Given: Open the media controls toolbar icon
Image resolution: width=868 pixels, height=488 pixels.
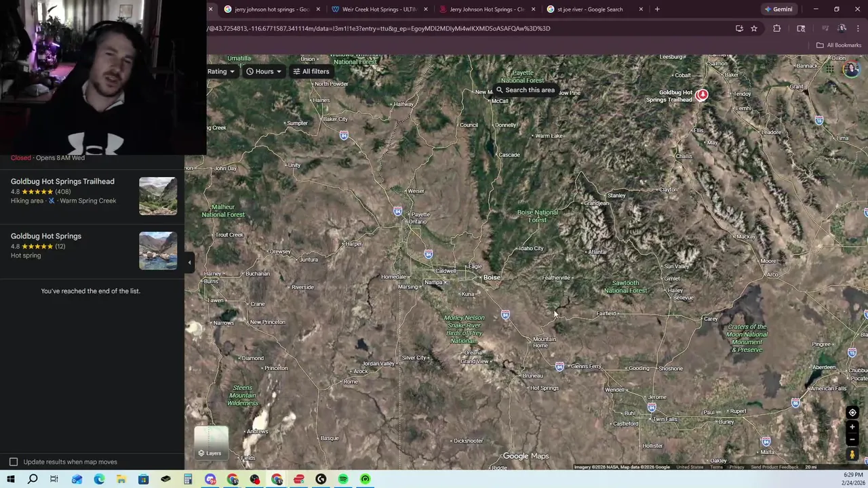Looking at the screenshot, I should [x=825, y=28].
